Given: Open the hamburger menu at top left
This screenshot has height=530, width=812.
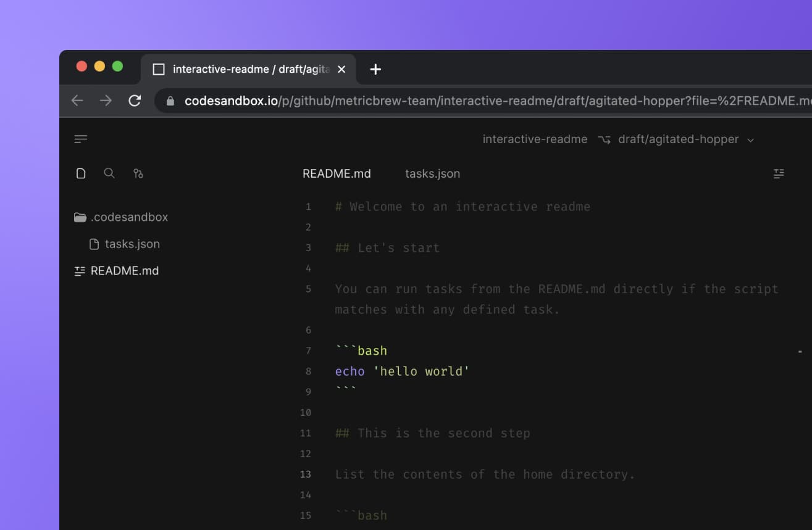Looking at the screenshot, I should tap(81, 138).
